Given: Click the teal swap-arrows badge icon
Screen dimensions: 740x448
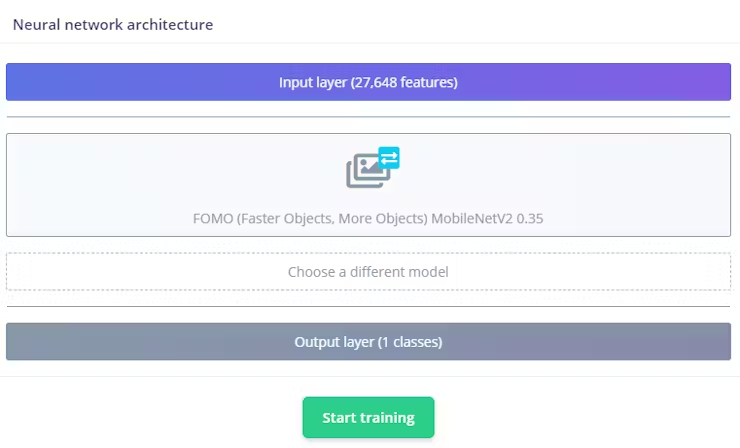Looking at the screenshot, I should pyautogui.click(x=389, y=158).
